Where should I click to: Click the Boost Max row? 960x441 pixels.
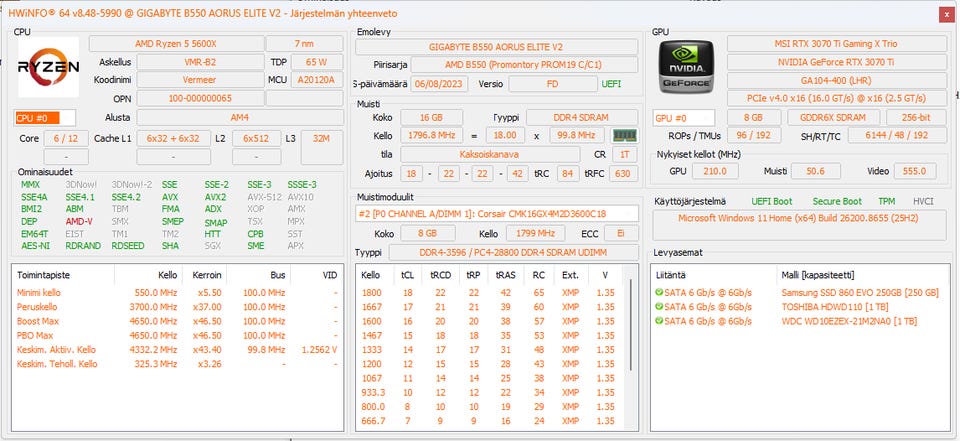[178, 321]
